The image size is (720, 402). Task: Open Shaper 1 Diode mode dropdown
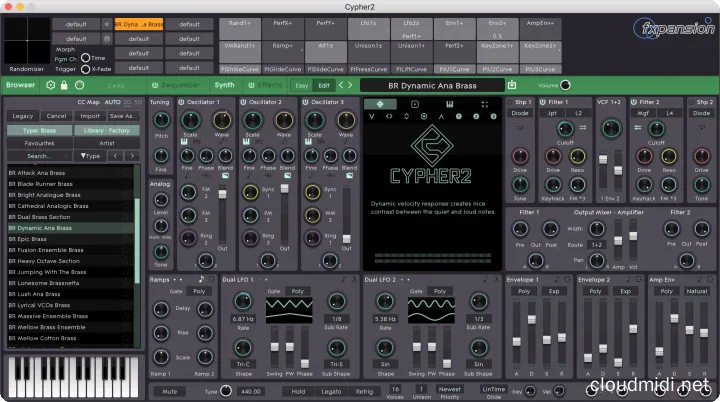tap(520, 114)
